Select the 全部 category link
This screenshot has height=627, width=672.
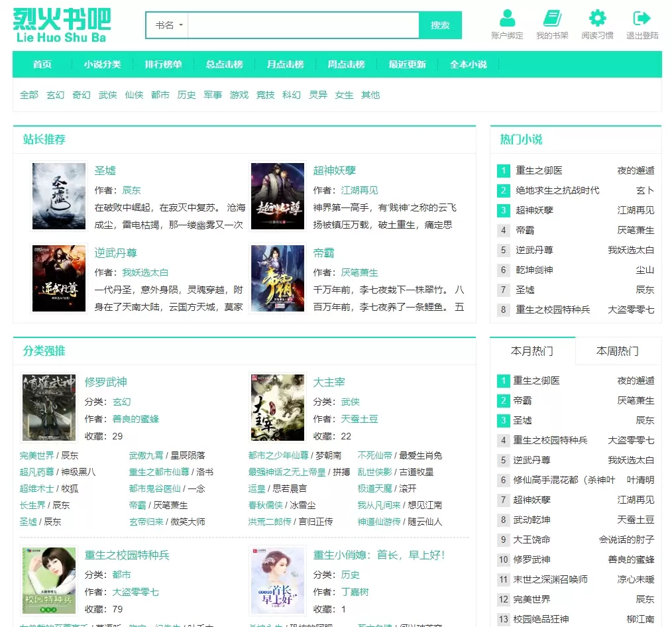click(x=29, y=95)
